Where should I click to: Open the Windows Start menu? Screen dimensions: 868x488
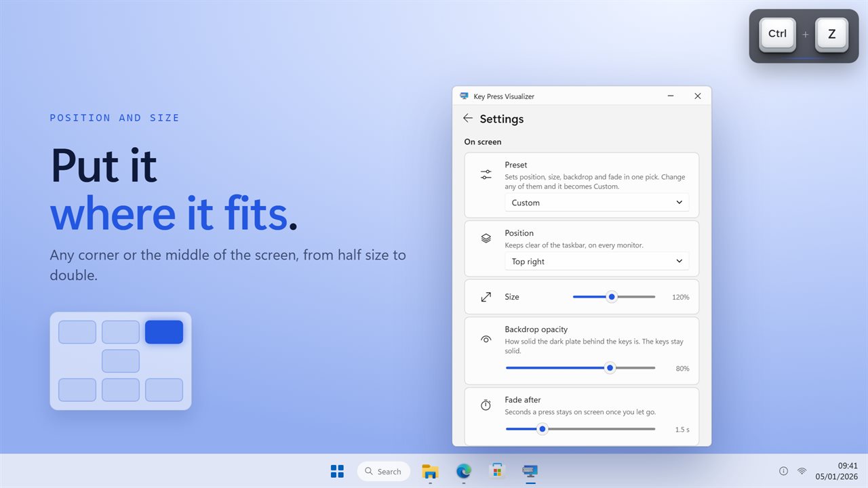pyautogui.click(x=337, y=471)
